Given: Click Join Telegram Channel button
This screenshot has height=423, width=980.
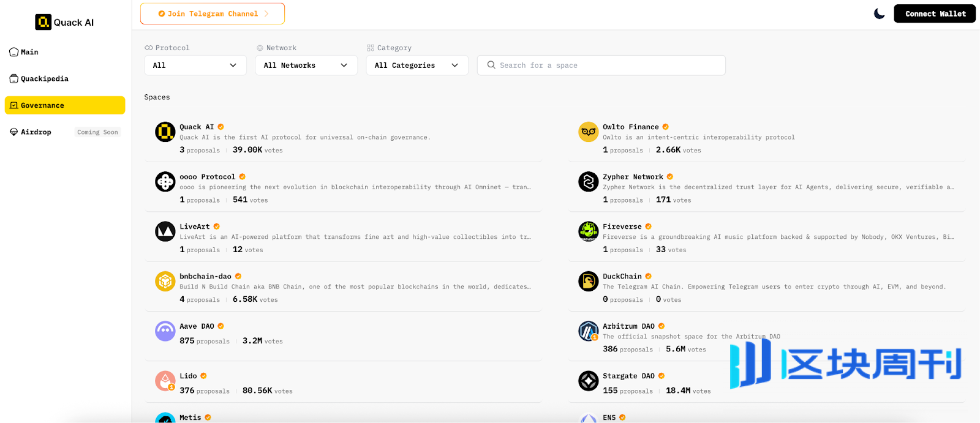Looking at the screenshot, I should point(213,13).
